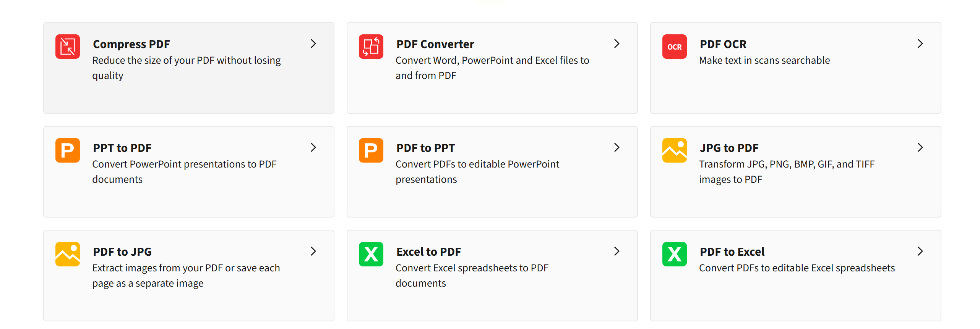The width and height of the screenshot is (980, 329).
Task: Click the orange PDF to PPT icon
Action: point(371,150)
